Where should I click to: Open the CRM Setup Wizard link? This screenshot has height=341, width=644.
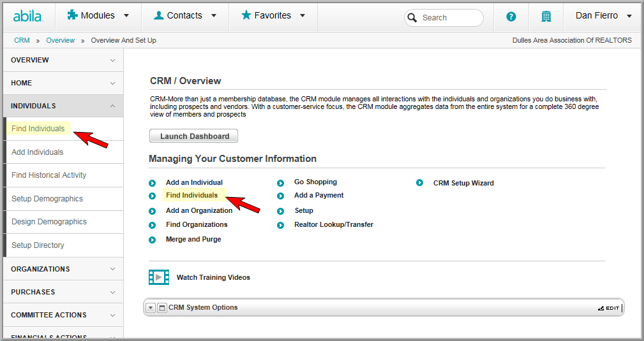click(x=463, y=183)
